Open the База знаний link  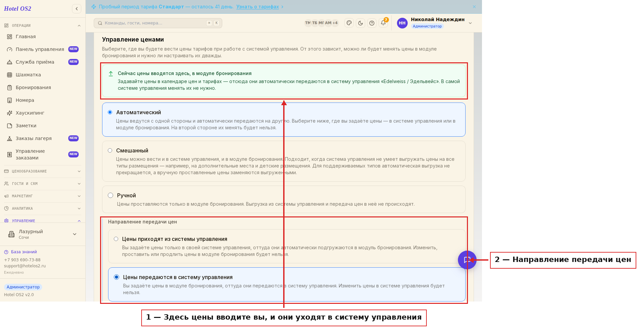(x=20, y=252)
